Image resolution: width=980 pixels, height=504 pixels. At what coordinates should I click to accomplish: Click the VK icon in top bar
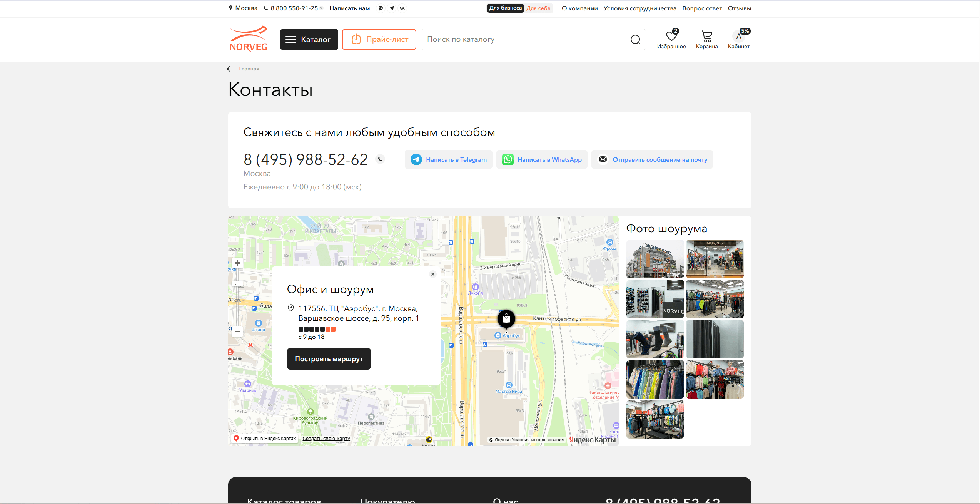pos(402,8)
